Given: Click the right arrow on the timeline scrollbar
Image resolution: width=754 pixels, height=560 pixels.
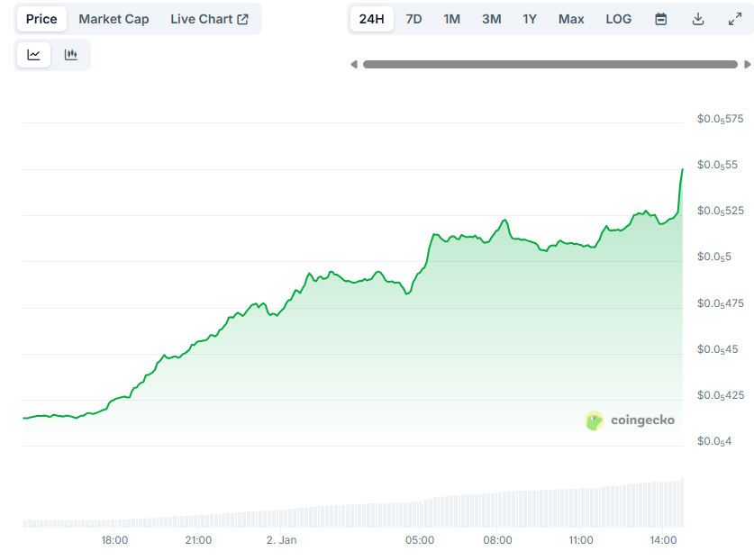Looking at the screenshot, I should [747, 64].
